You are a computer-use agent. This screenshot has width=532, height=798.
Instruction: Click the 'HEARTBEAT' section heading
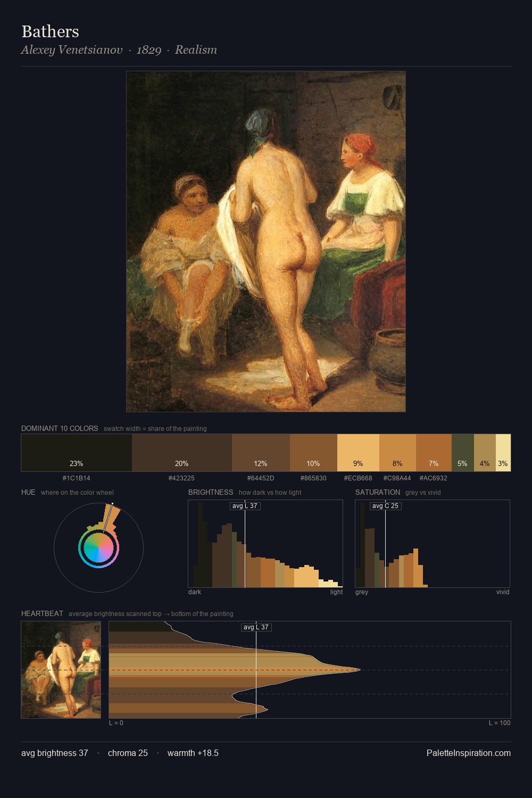tap(42, 613)
